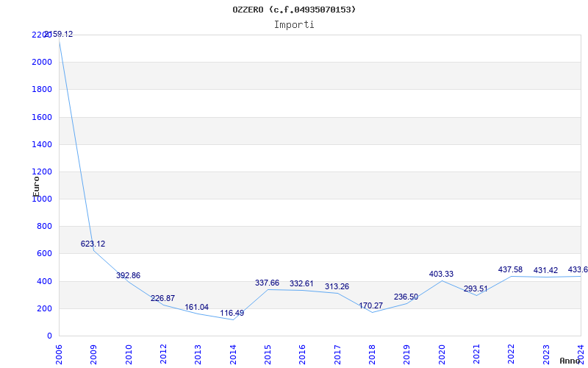Click the 2014 year label
Viewport: 588px width, 368px height.
(x=233, y=355)
